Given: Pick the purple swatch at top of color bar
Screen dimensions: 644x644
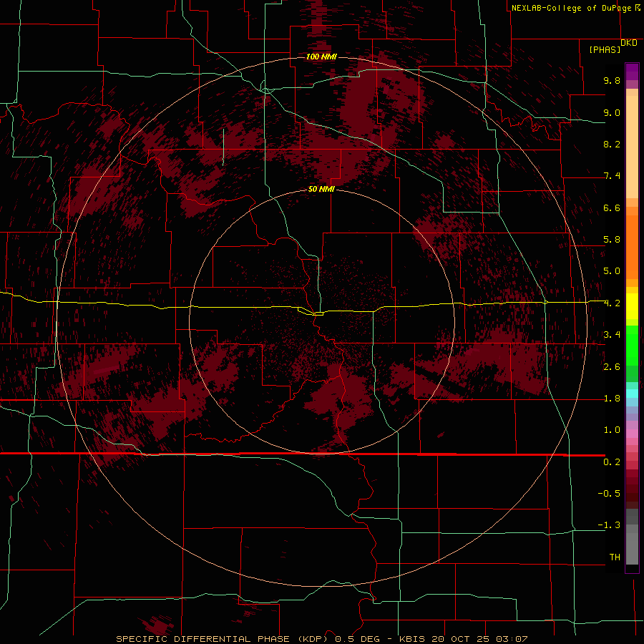Looking at the screenshot, I should point(632,72).
